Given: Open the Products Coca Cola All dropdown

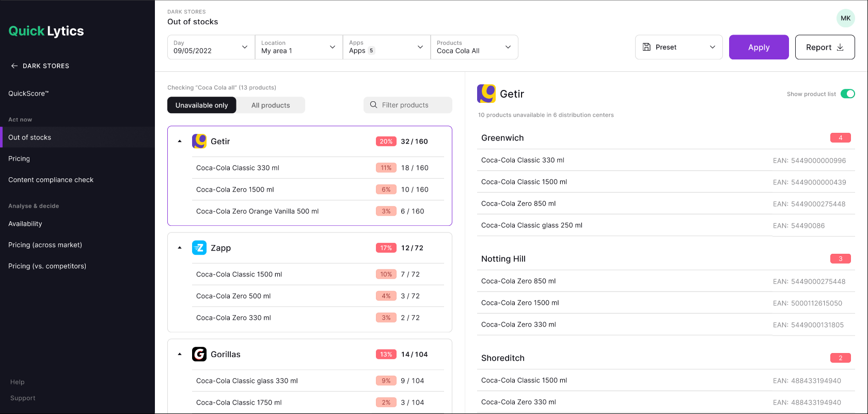Looking at the screenshot, I should pyautogui.click(x=475, y=47).
